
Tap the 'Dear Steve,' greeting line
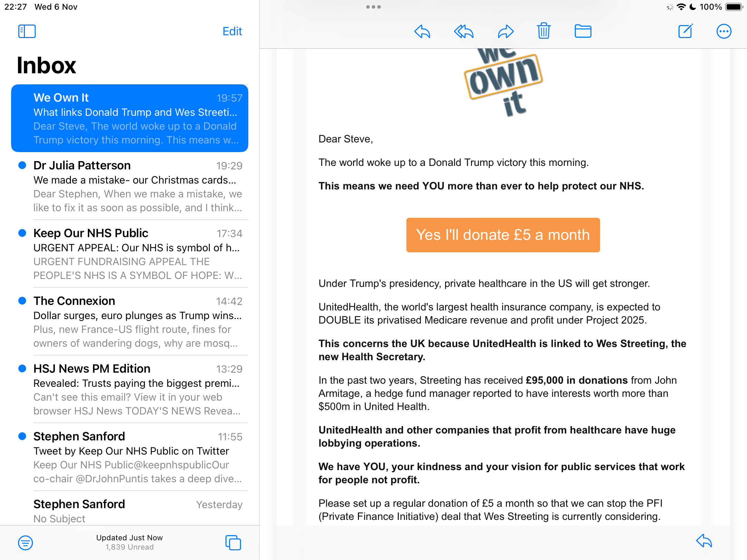pos(345,139)
